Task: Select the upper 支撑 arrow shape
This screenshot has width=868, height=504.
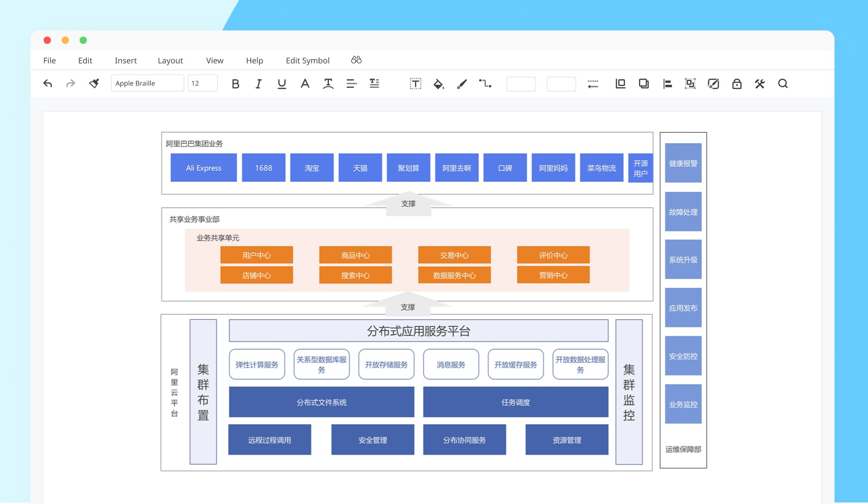Action: tap(408, 204)
